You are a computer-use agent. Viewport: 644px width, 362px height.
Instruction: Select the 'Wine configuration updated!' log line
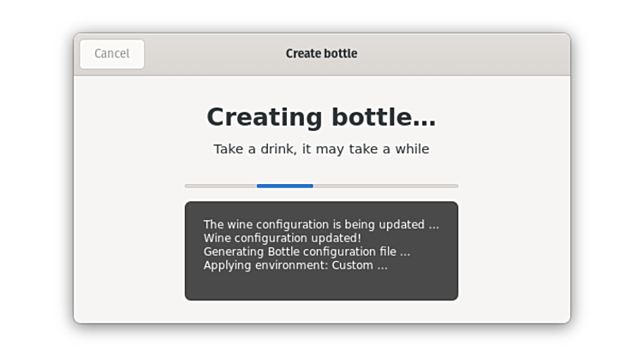pos(282,238)
